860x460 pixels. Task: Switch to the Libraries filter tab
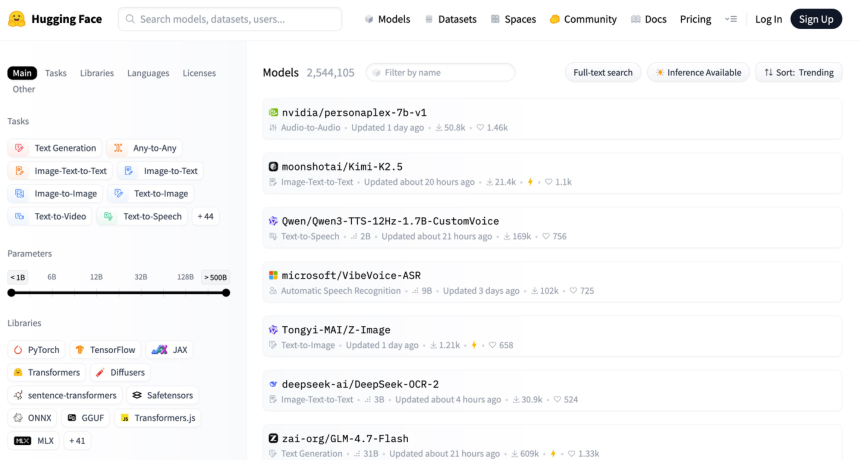[x=97, y=73]
